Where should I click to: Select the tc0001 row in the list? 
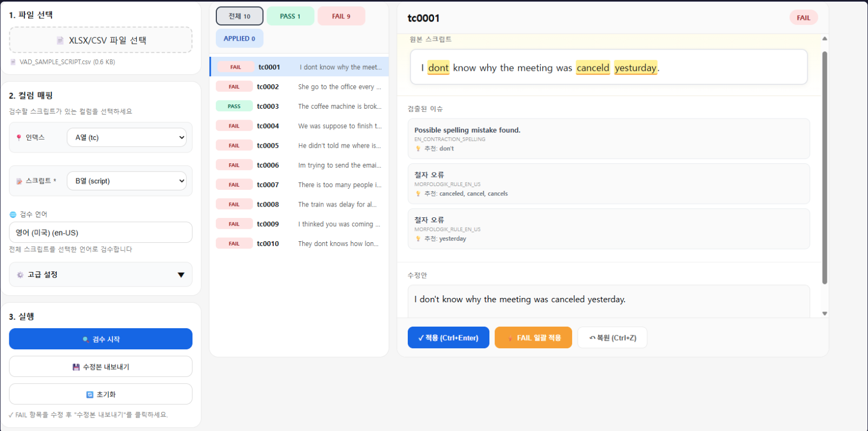pyautogui.click(x=299, y=67)
